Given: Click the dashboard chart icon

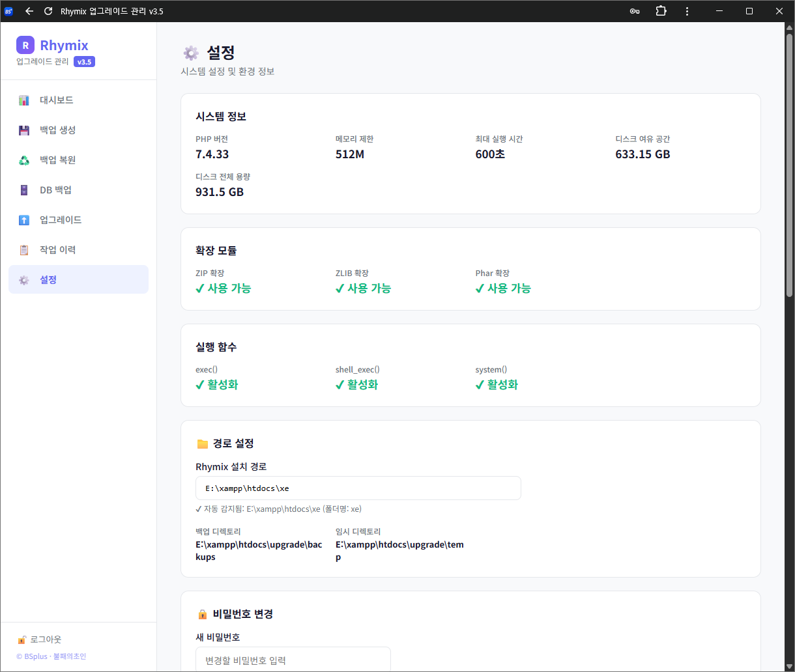Looking at the screenshot, I should tap(24, 100).
